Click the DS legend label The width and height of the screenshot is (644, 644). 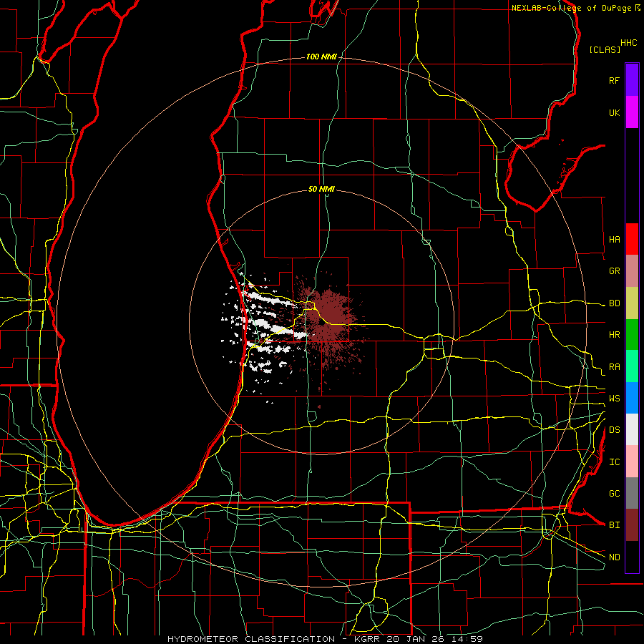click(614, 430)
